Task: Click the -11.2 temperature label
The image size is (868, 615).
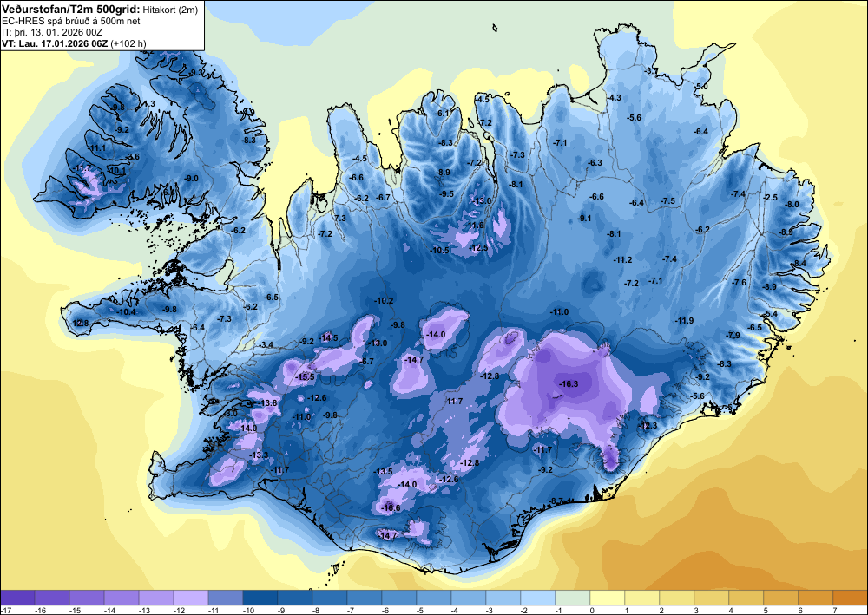Action: [622, 260]
